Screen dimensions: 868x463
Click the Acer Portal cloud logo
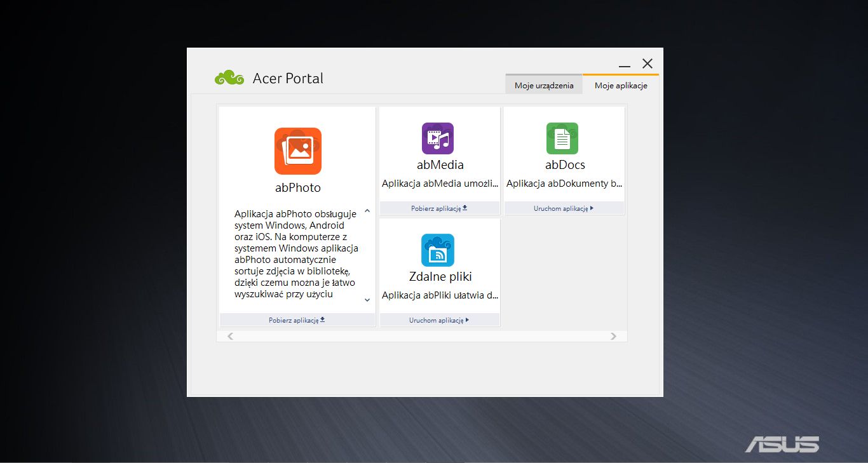click(x=229, y=78)
